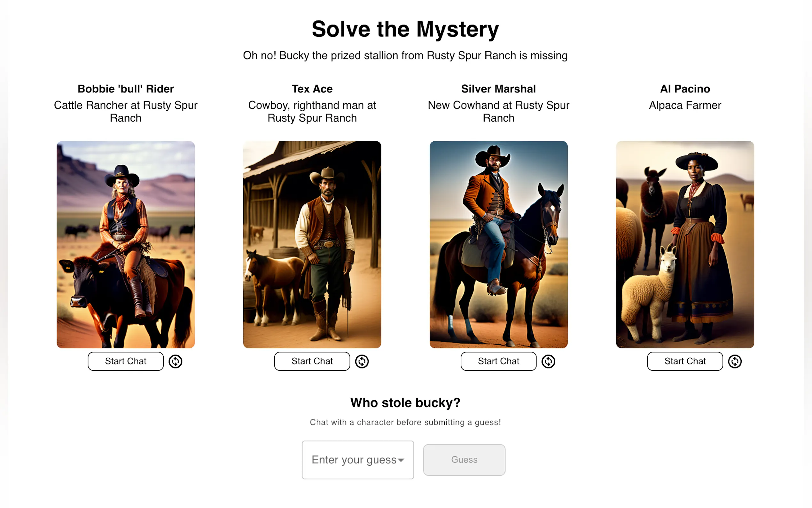Click the Tex Ace name heading
Viewport: 812px width, 508px height.
pyautogui.click(x=312, y=89)
